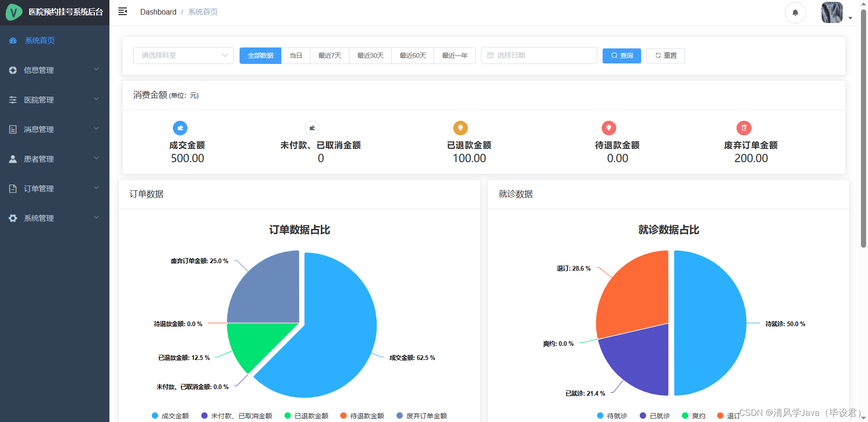Expand the 消息管理 menu

point(54,129)
